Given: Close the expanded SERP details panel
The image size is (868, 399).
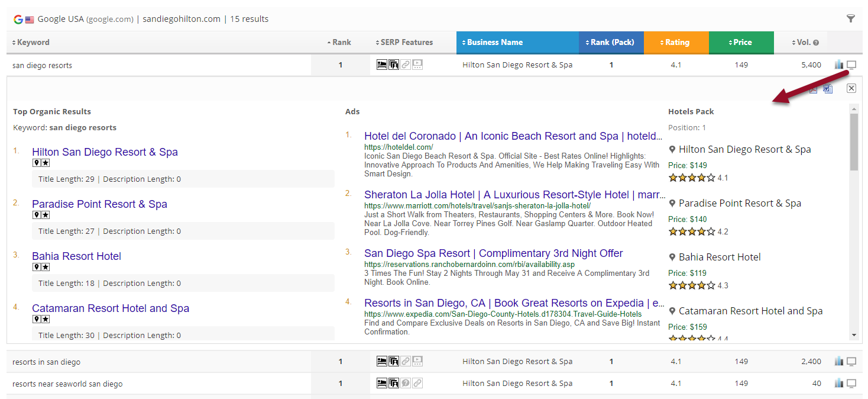Looking at the screenshot, I should [x=851, y=88].
